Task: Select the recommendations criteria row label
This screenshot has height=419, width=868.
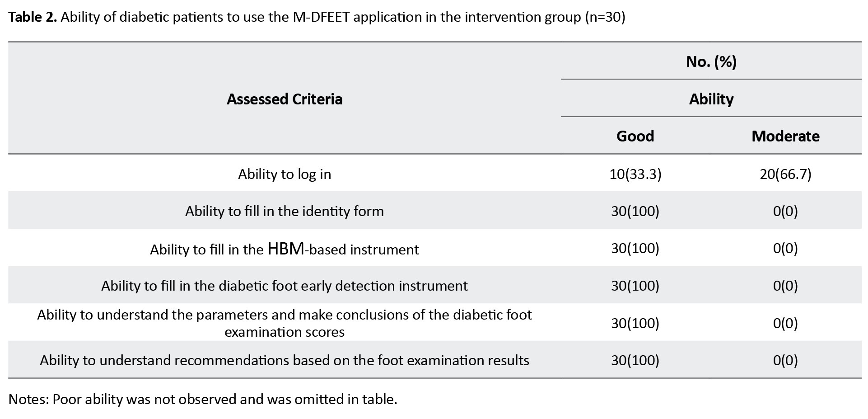Action: point(285,360)
